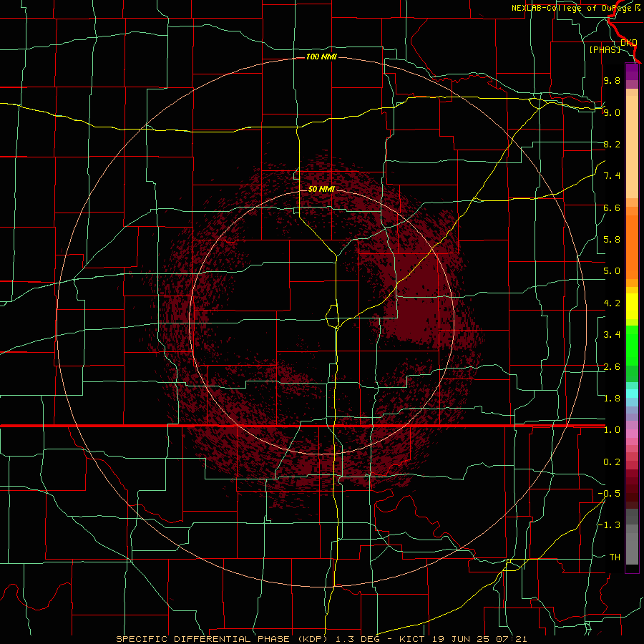Click the 2.6 scale value
644x644 pixels.
(612, 367)
